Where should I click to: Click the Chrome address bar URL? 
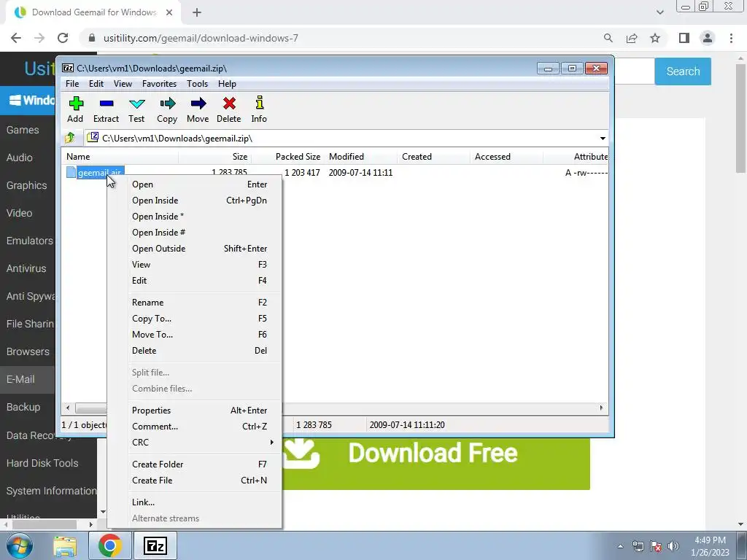tap(201, 38)
